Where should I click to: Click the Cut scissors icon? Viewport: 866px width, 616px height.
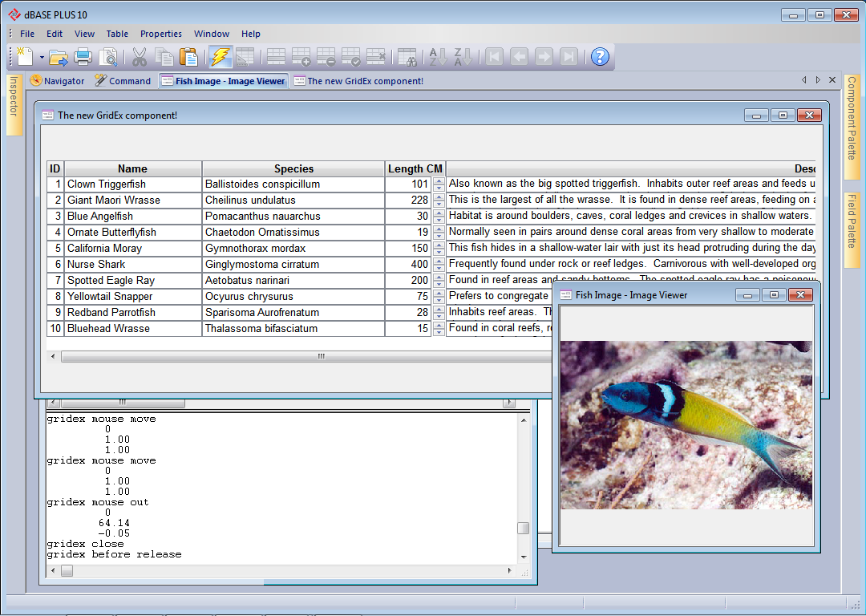point(140,56)
